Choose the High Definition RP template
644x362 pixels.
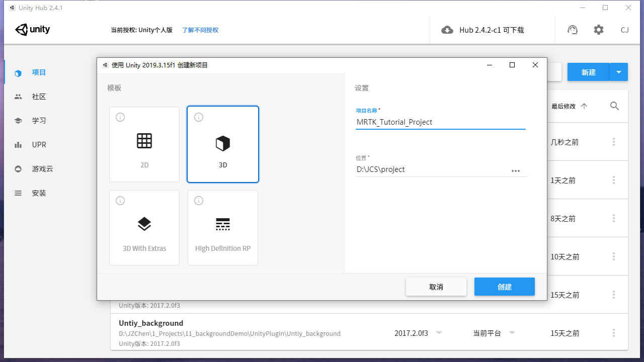pyautogui.click(x=222, y=227)
